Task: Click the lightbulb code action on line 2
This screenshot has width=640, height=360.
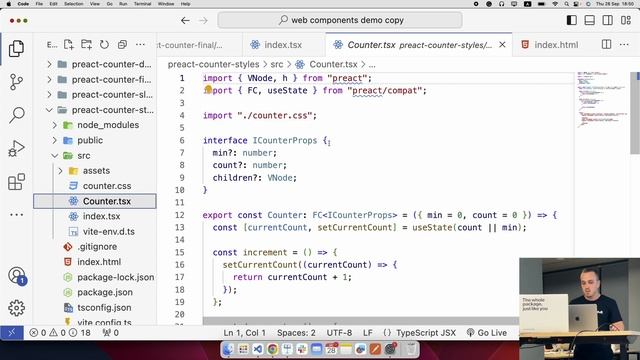Action: click(x=208, y=89)
